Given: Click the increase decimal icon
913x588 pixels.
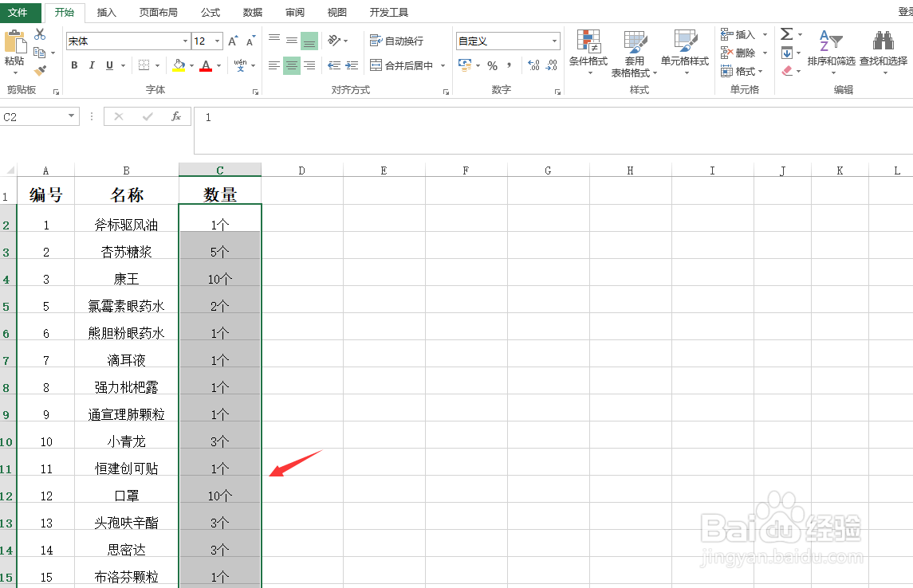Looking at the screenshot, I should click(533, 65).
